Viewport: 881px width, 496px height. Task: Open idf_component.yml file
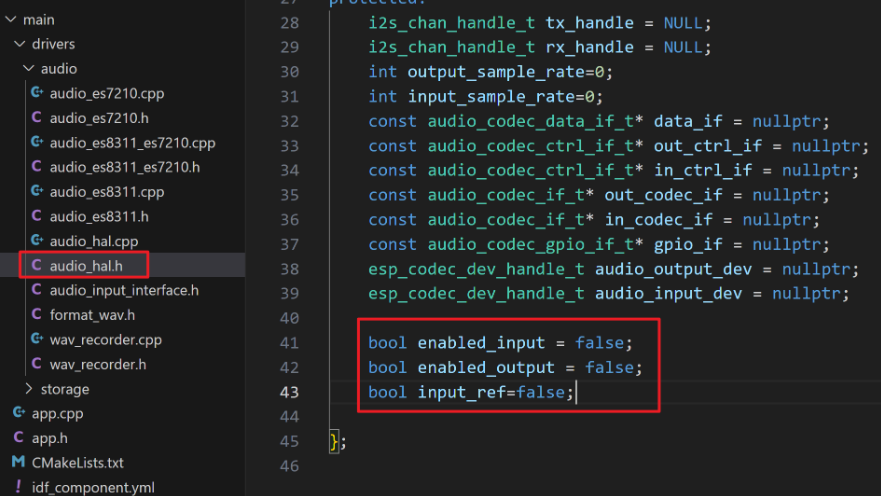93,488
